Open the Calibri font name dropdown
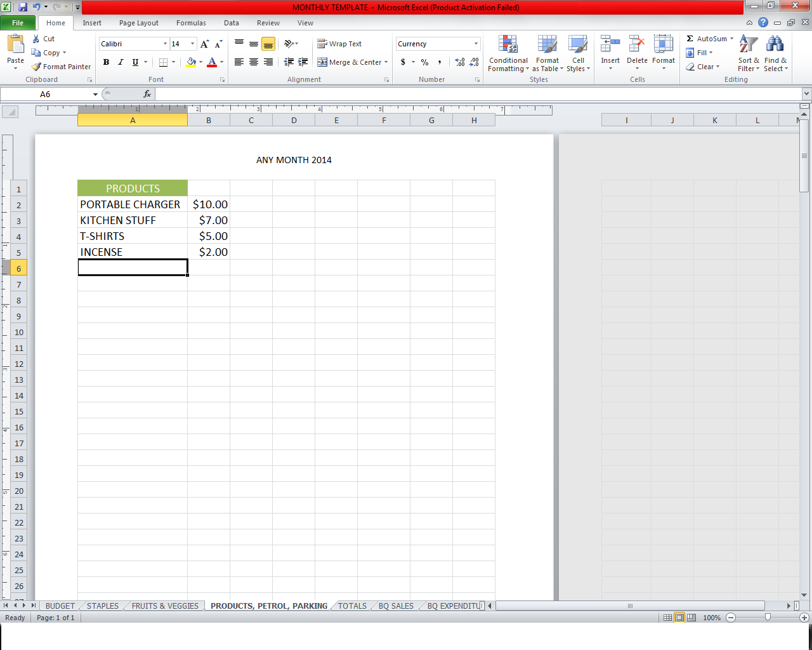 point(165,44)
